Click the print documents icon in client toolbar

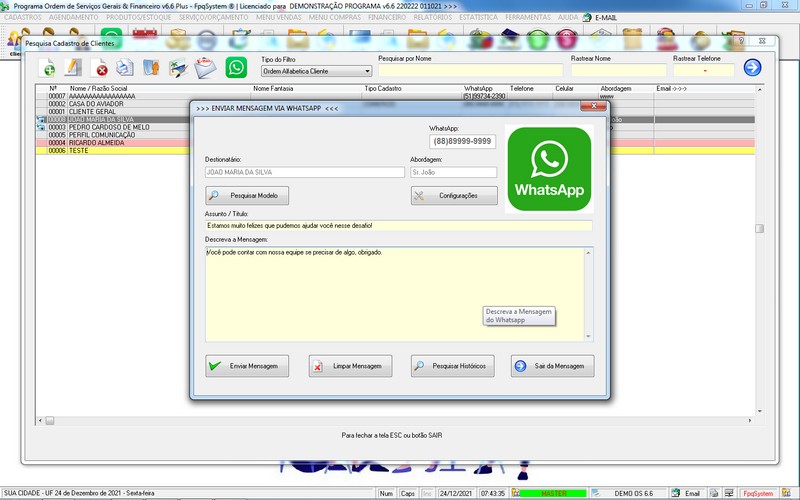tap(125, 67)
